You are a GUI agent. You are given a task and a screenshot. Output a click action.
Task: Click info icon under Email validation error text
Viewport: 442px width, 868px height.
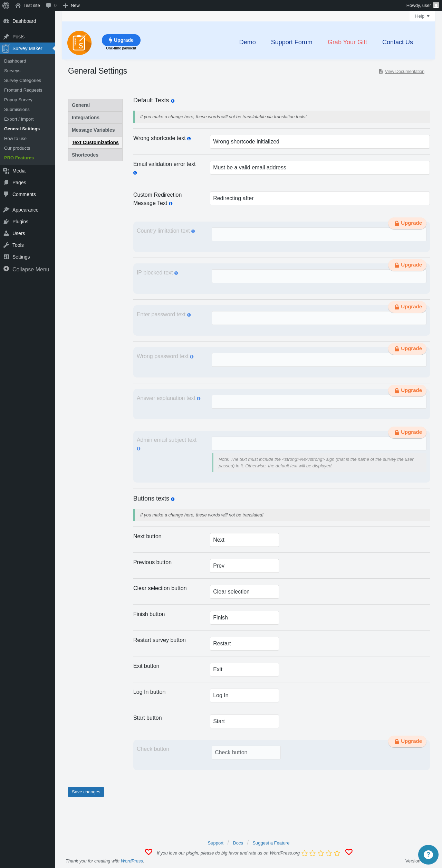click(x=135, y=173)
